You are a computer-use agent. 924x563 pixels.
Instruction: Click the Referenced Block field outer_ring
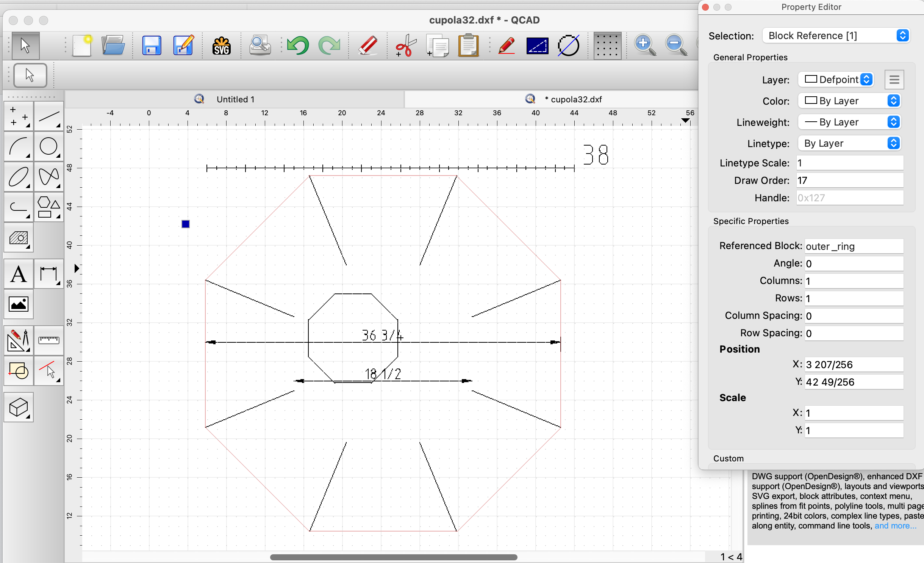click(x=854, y=246)
